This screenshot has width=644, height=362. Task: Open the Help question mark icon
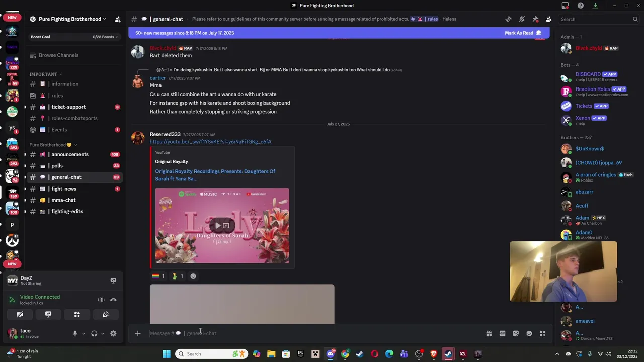point(581,6)
